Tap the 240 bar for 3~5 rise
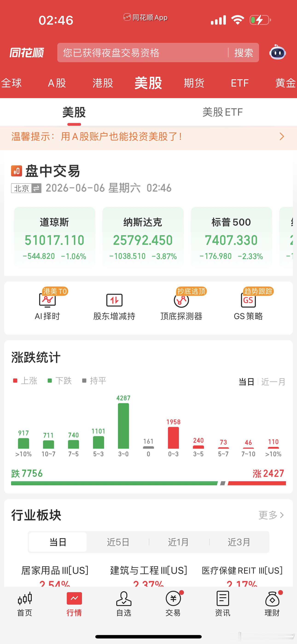 pyautogui.click(x=198, y=447)
